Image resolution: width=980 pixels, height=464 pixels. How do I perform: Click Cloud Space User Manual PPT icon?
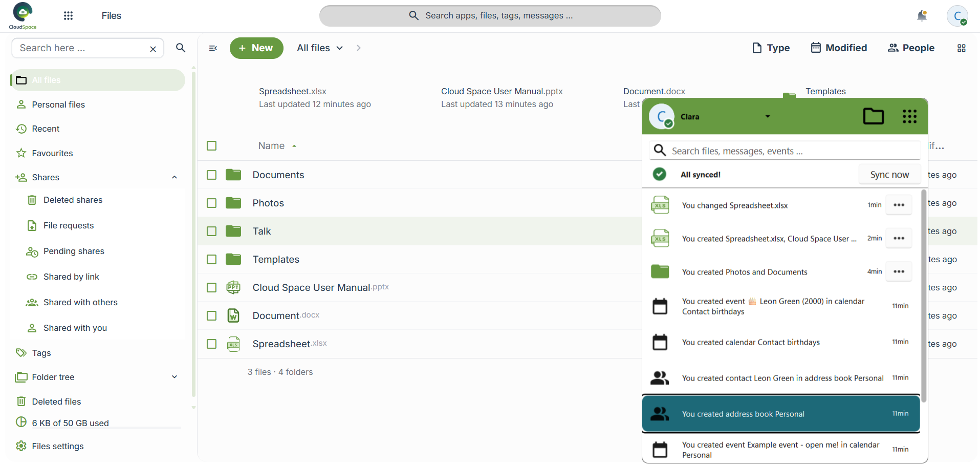click(233, 287)
